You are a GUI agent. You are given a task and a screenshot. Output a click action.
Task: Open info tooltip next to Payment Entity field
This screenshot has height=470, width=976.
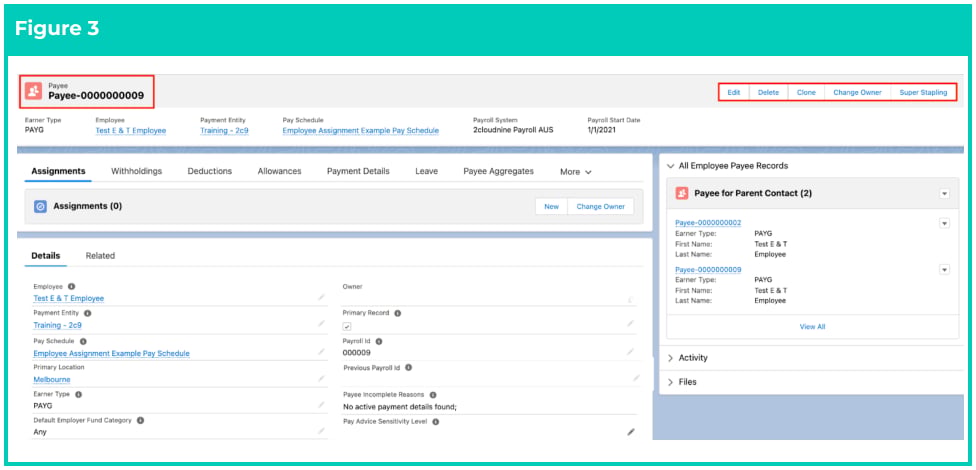(x=87, y=314)
